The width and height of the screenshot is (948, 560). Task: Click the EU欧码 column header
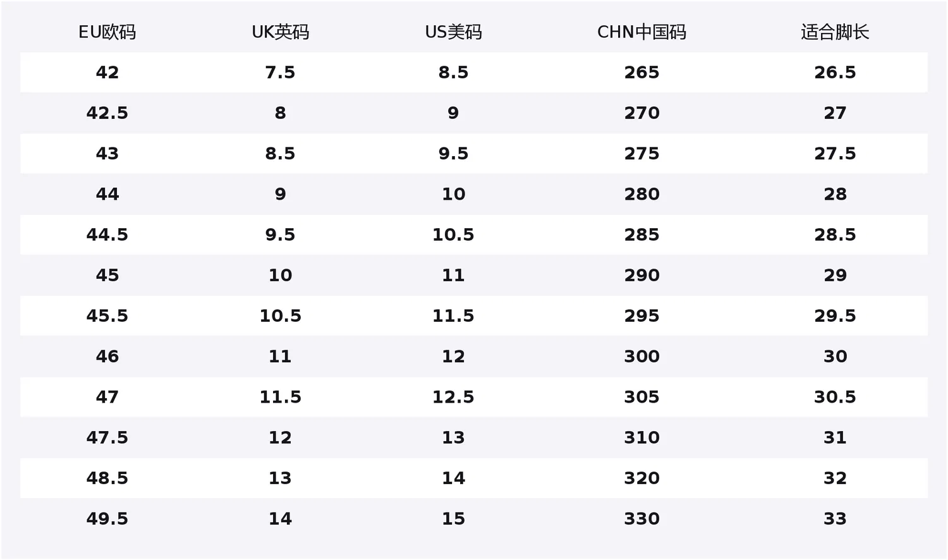point(107,32)
